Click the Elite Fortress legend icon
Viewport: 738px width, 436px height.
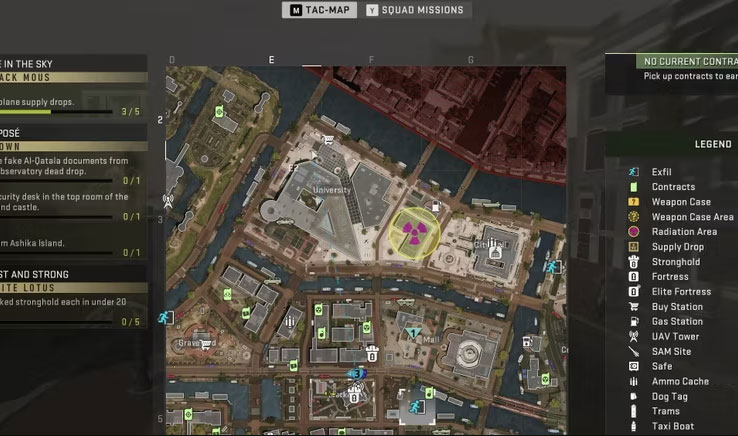pyautogui.click(x=634, y=291)
